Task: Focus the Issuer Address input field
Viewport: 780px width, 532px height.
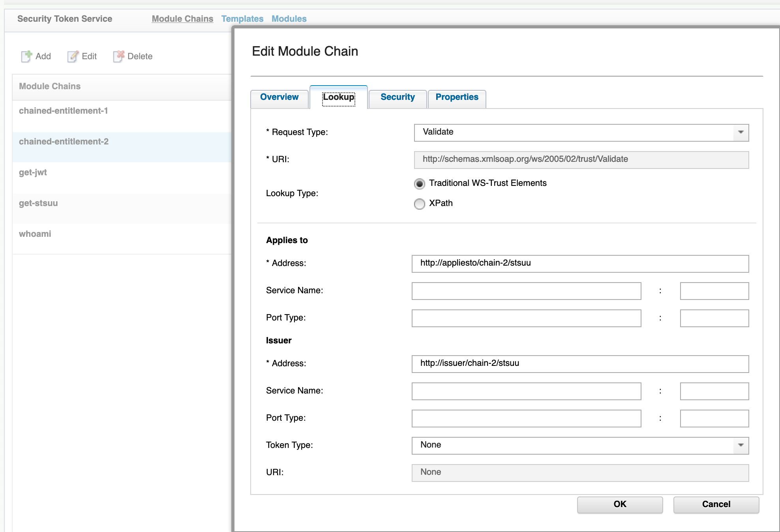Action: (x=579, y=364)
